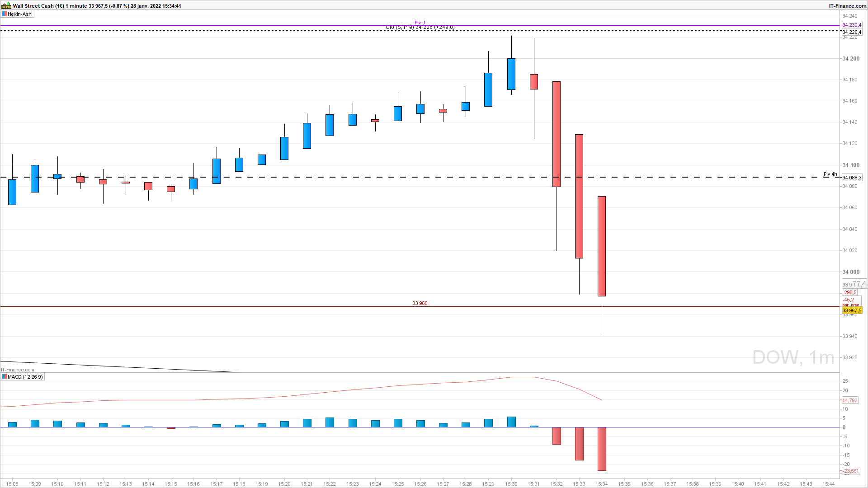Click the 34 088,3 price axis tag
The height and width of the screenshot is (488, 868).
pos(852,178)
